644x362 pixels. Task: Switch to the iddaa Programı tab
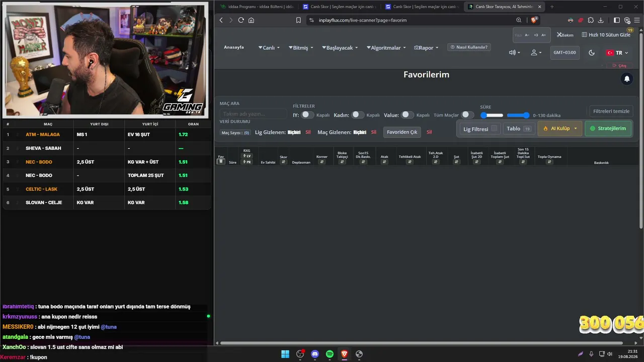click(x=257, y=7)
